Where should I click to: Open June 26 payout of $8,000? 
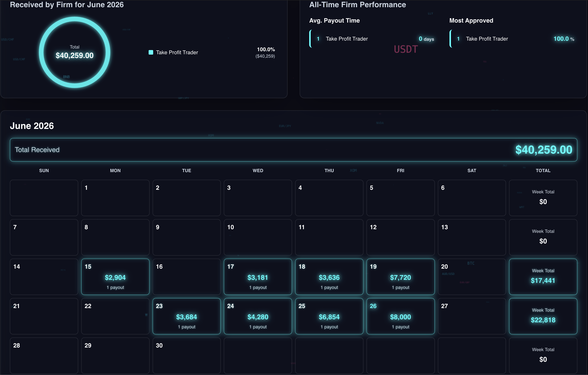(400, 316)
